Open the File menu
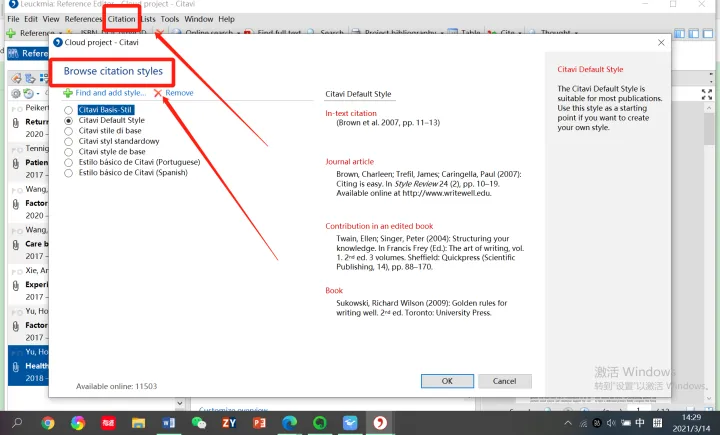 [13, 19]
